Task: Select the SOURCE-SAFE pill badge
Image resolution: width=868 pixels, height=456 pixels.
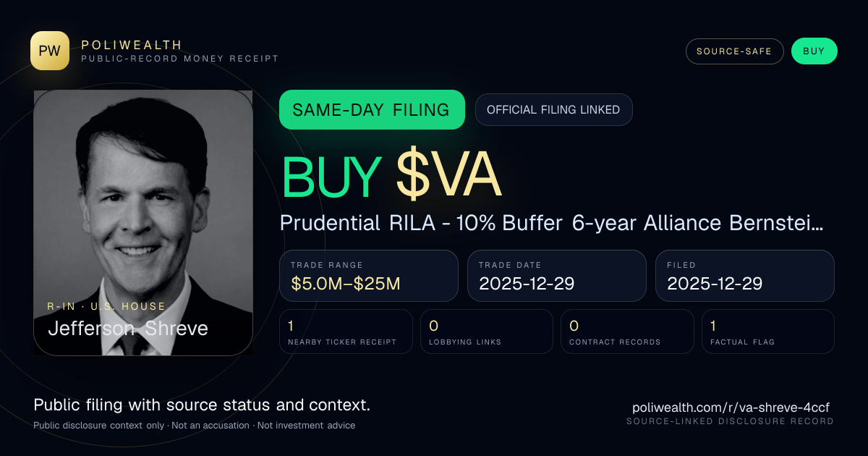Action: 734,51
